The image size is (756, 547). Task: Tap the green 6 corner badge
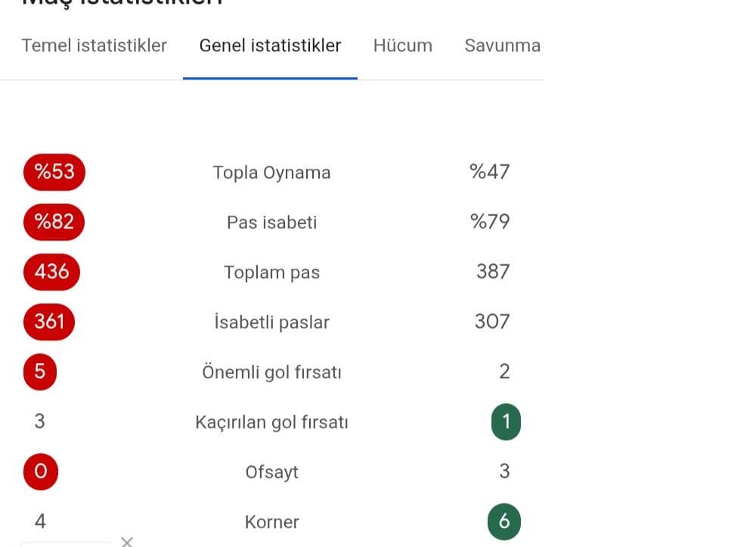point(504,521)
